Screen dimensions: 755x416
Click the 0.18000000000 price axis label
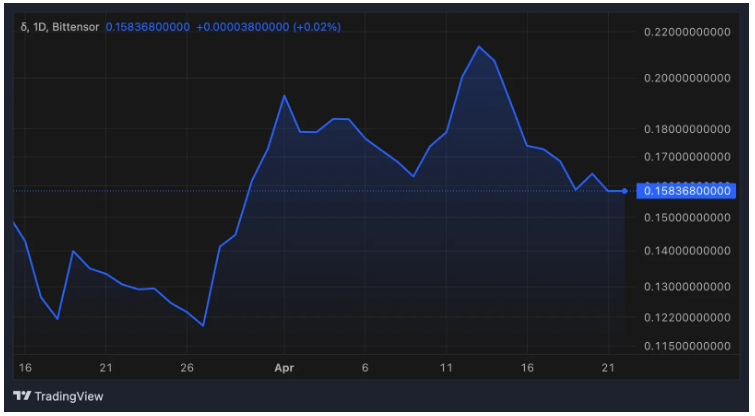coord(688,129)
